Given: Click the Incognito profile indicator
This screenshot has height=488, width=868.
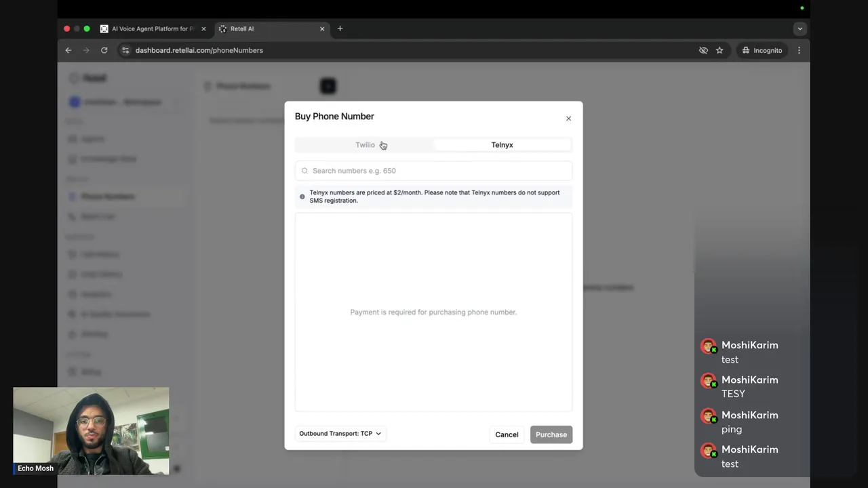Looking at the screenshot, I should pyautogui.click(x=762, y=50).
